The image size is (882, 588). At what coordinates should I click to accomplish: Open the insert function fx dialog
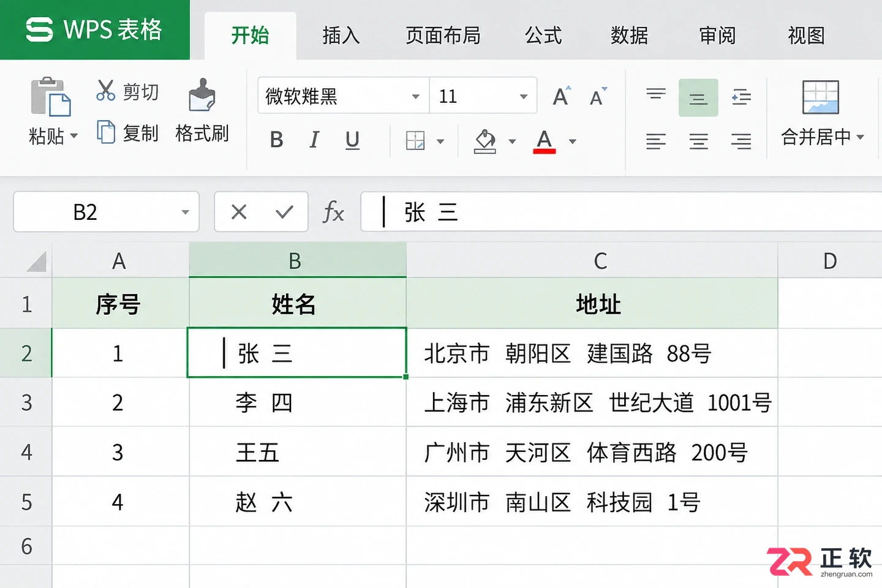(x=333, y=213)
